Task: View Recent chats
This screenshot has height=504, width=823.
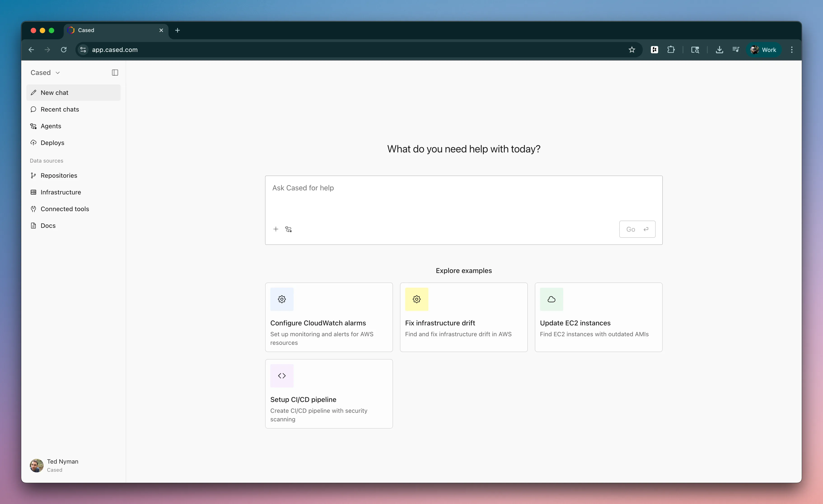Action: pos(59,109)
